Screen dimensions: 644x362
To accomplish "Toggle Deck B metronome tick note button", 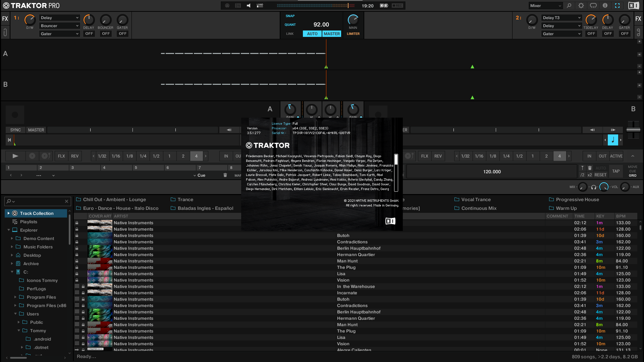I will [613, 140].
